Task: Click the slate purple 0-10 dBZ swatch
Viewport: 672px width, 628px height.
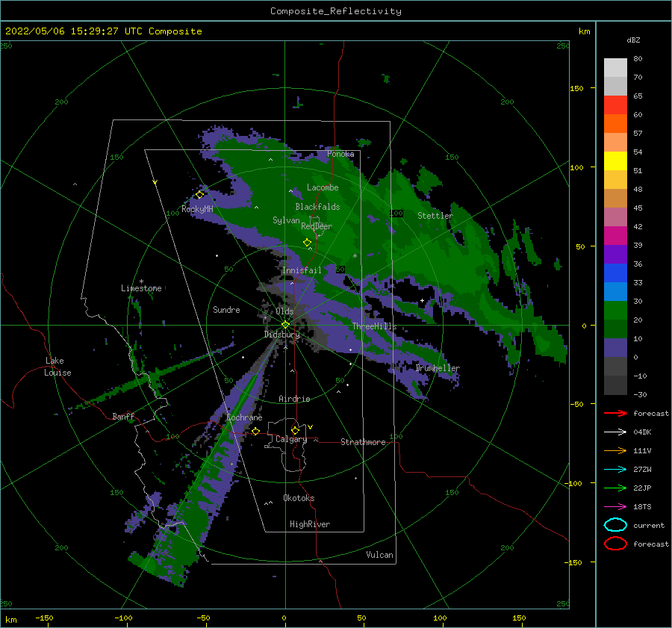Action: (615, 347)
